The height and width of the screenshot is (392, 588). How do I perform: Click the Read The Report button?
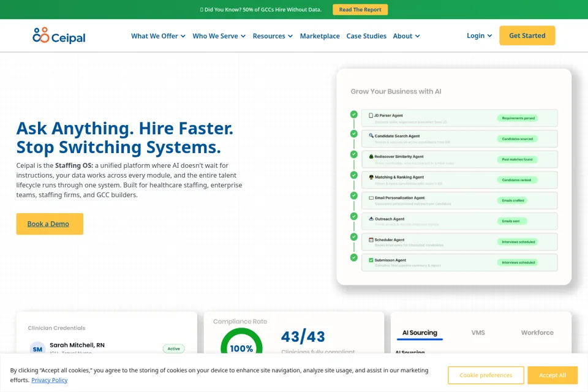click(x=360, y=10)
